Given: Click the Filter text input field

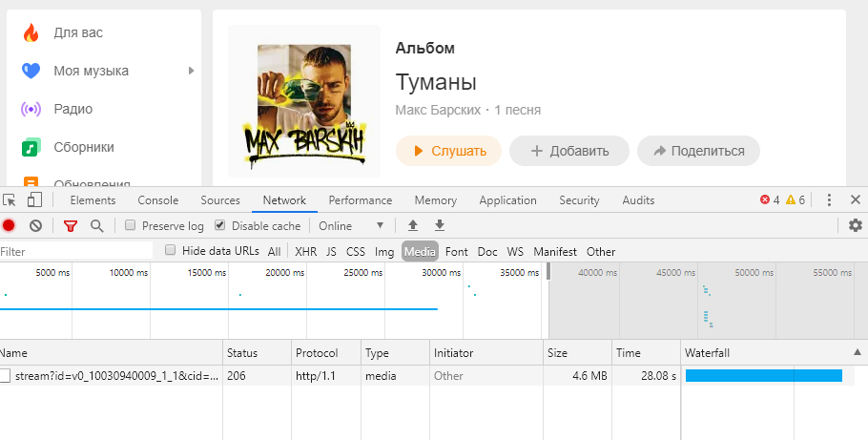Looking at the screenshot, I should click(x=76, y=252).
